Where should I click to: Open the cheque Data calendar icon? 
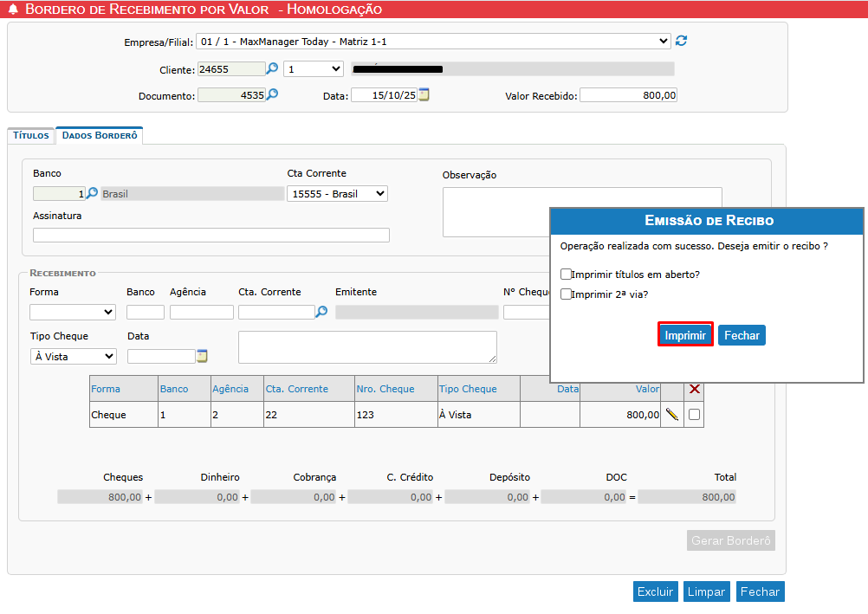pyautogui.click(x=202, y=356)
